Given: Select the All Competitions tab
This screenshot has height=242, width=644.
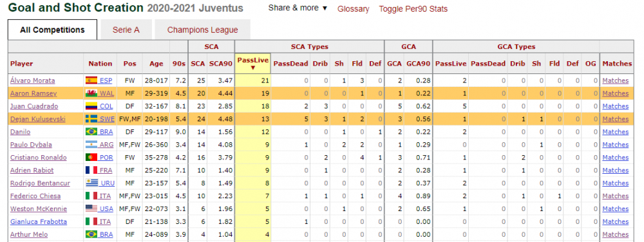Looking at the screenshot, I should 53,30.
